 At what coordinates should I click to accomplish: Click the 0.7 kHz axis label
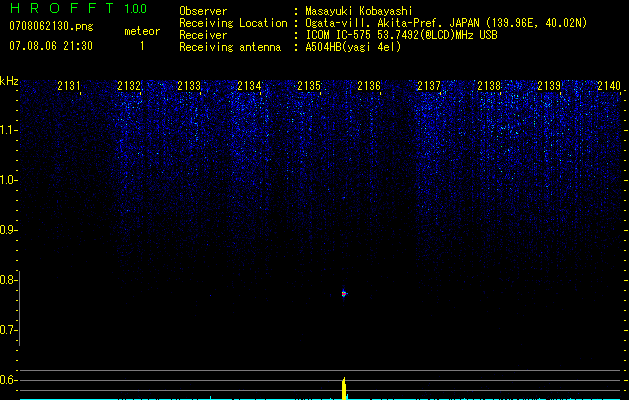click(x=7, y=330)
